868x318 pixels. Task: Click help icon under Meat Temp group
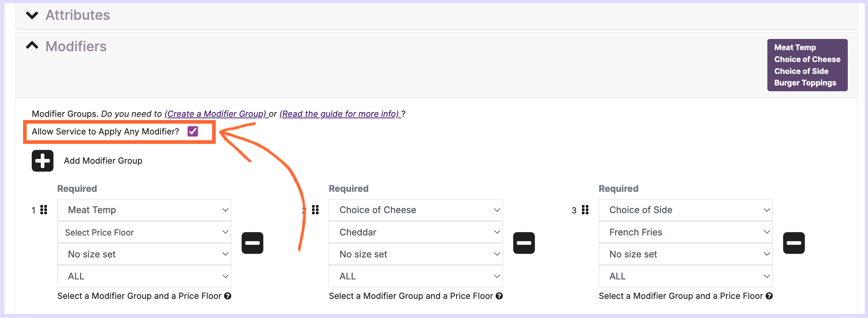pyautogui.click(x=228, y=296)
